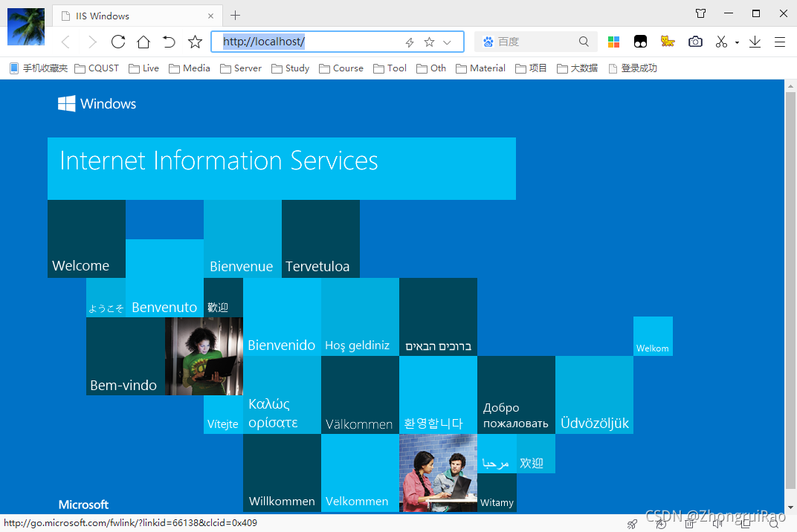This screenshot has height=532, width=797.
Task: Reload the page with refresh icon
Action: (x=118, y=42)
